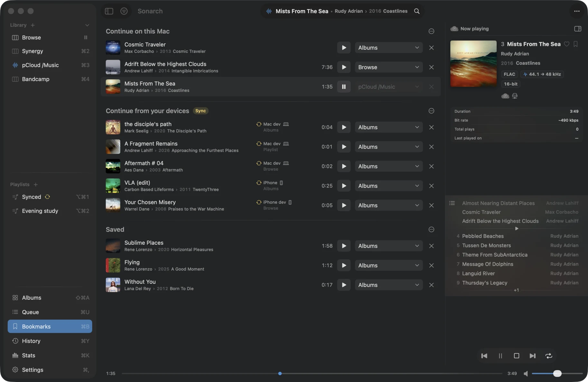
Task: Collapse the Library section chevron
Action: click(87, 25)
